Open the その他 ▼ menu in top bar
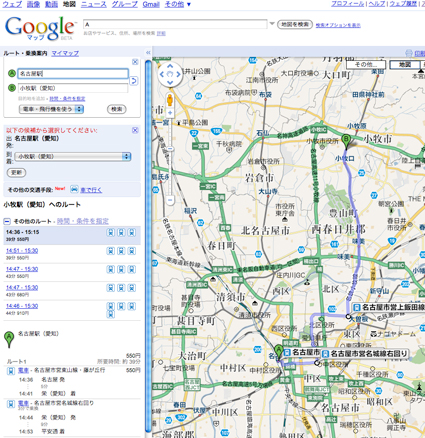 tap(178, 4)
